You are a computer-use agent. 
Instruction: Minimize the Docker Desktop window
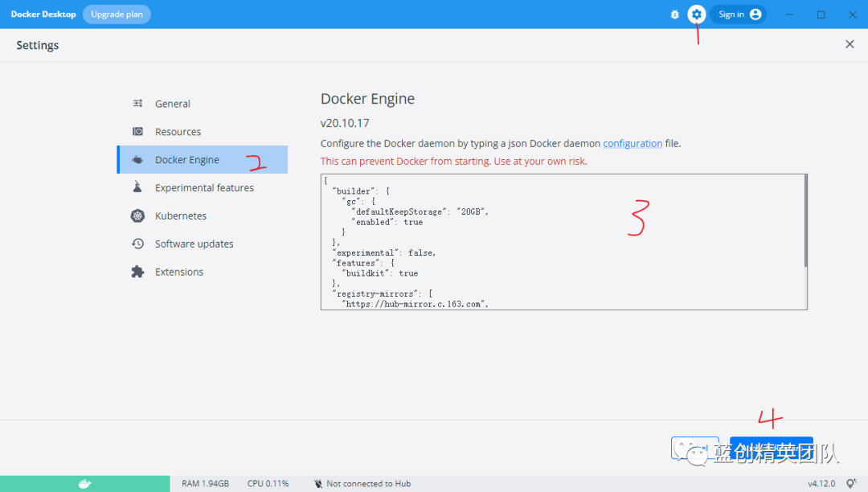[790, 14]
